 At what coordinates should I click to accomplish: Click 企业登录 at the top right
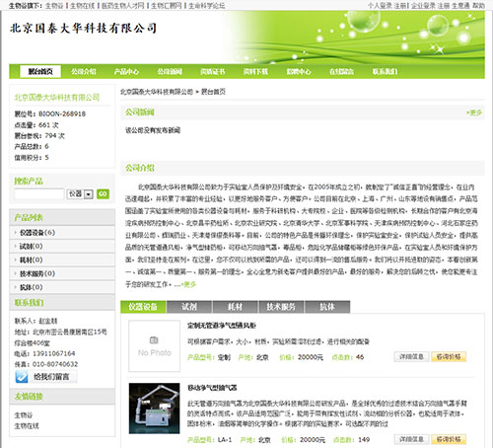click(423, 6)
